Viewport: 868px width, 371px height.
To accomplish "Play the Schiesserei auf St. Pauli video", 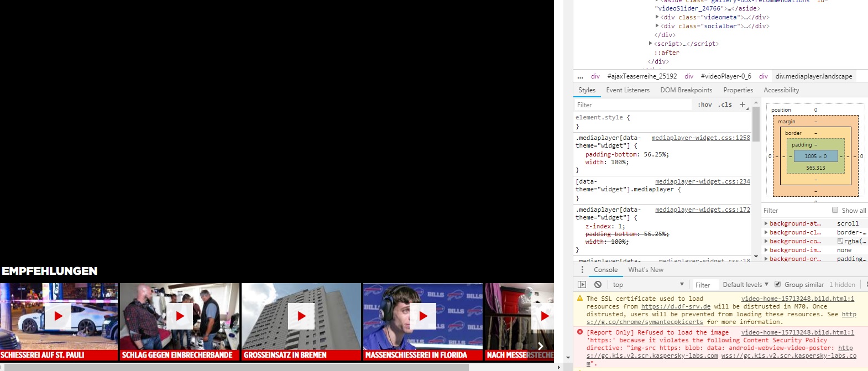I will coord(58,316).
